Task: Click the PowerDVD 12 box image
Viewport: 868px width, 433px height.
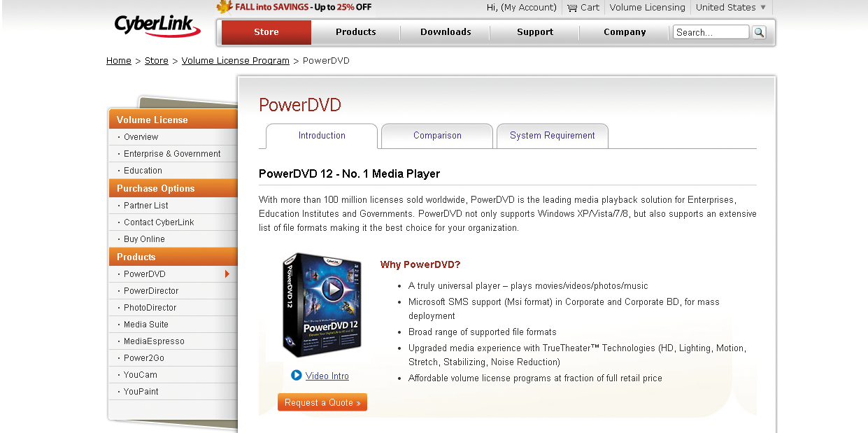Action: pyautogui.click(x=322, y=306)
